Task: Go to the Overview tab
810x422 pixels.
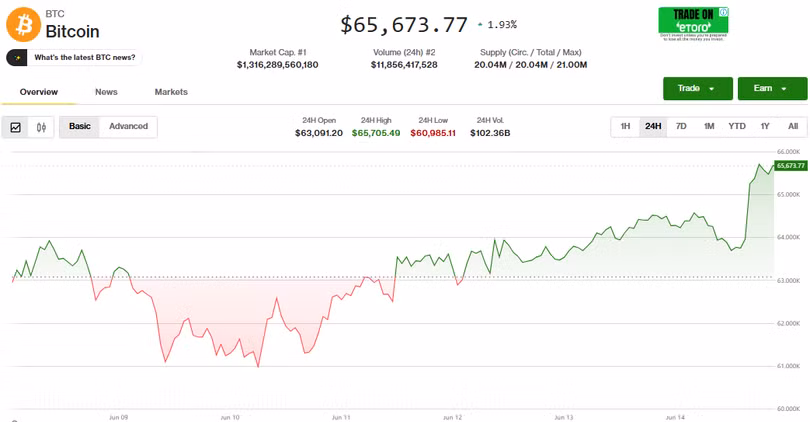Action: (39, 92)
